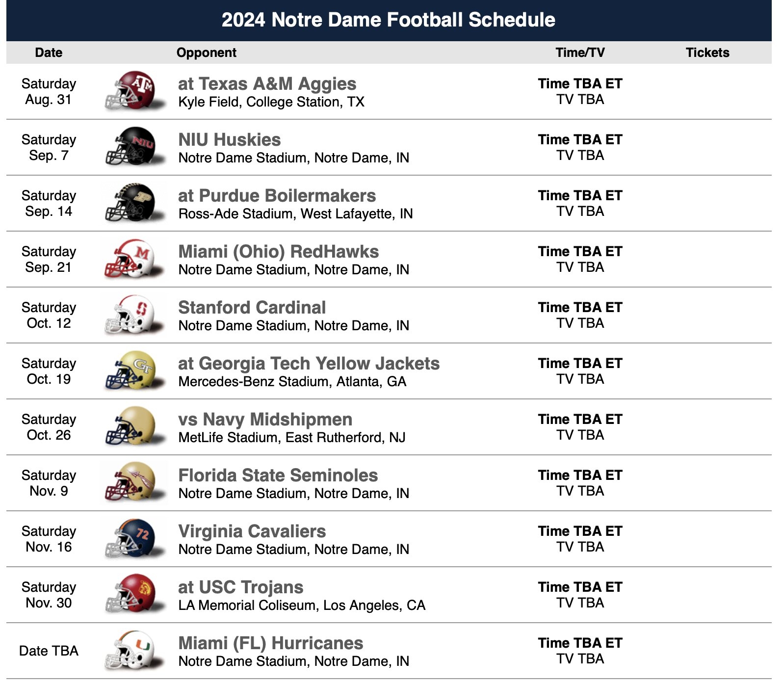784x685 pixels.
Task: Click the Florida State Seminoles helmet
Action: 132,483
